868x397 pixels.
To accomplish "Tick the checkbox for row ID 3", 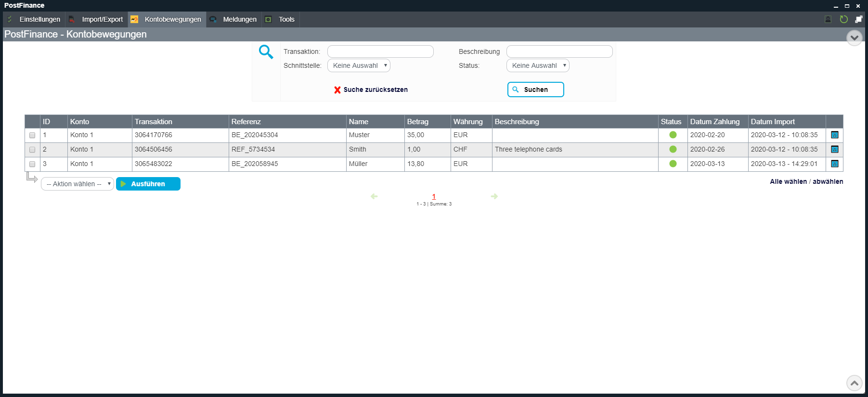I will pyautogui.click(x=32, y=164).
